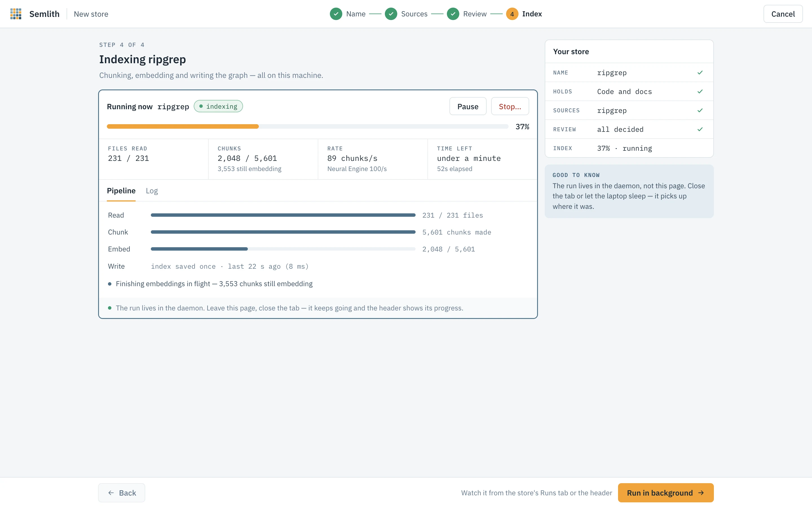The width and height of the screenshot is (812, 508).
Task: Click the 'Indexing ripgrep' heading
Action: [x=142, y=59]
